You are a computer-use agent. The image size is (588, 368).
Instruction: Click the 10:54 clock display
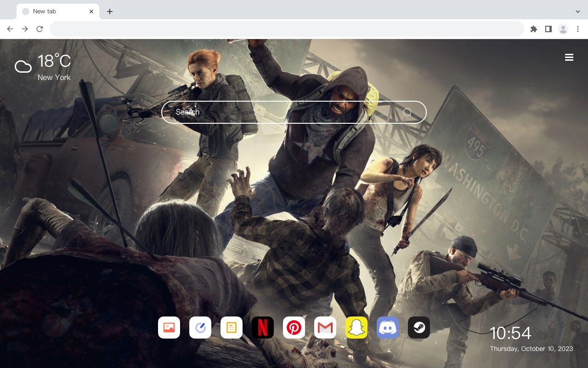510,333
